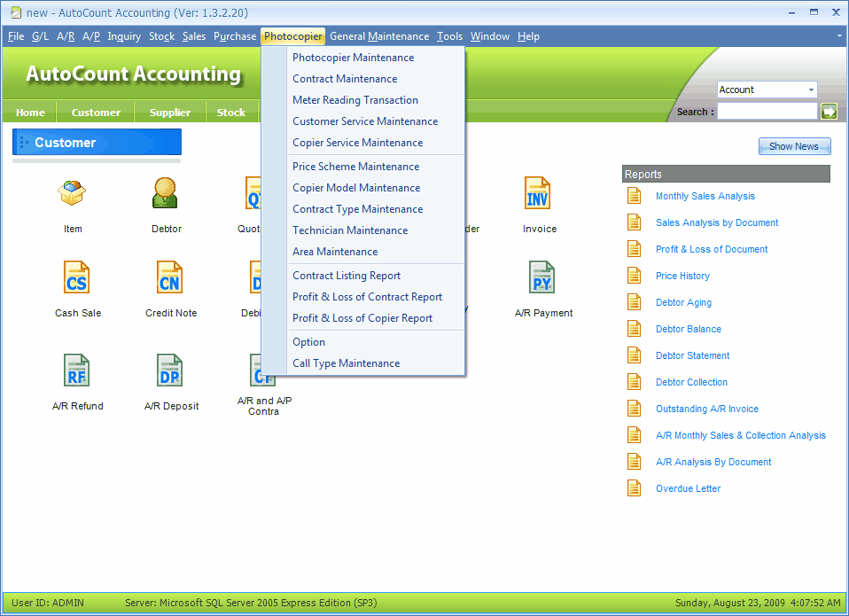This screenshot has width=849, height=616.
Task: Click the Show News button
Action: coord(794,146)
